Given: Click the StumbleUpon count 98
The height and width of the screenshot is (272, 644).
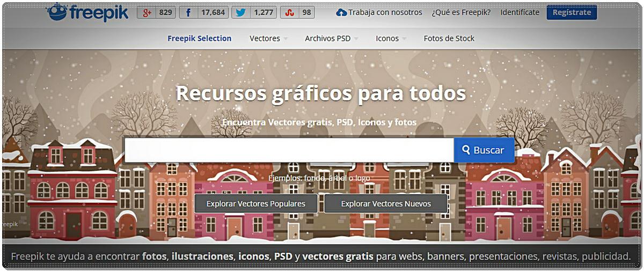Looking at the screenshot, I should point(306,12).
